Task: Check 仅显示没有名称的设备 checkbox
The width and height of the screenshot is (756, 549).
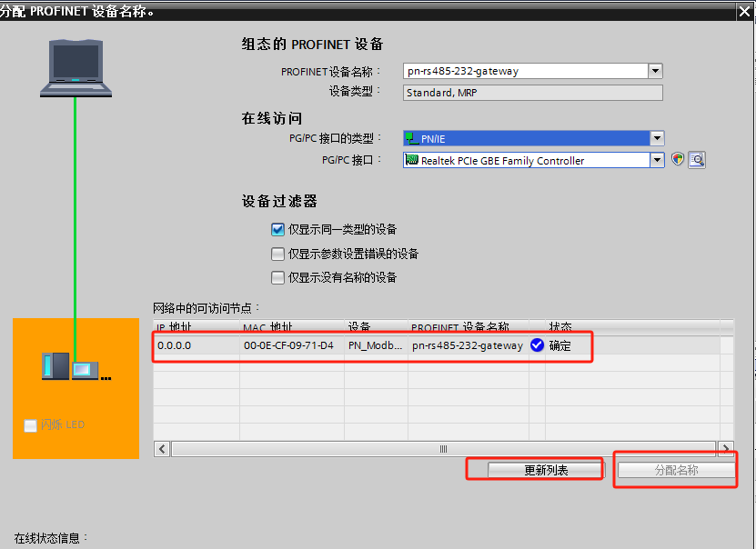Action: [x=277, y=277]
